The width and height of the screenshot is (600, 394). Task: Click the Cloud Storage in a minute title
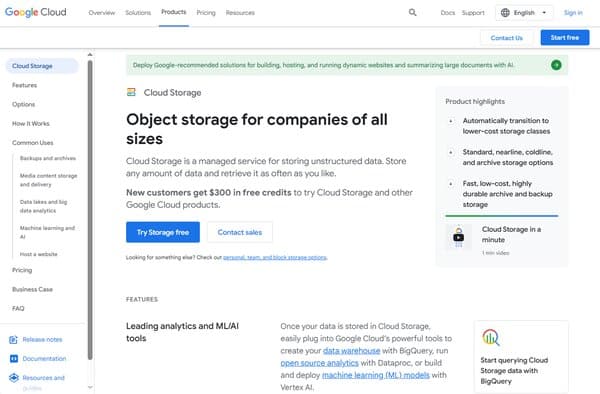click(x=511, y=234)
